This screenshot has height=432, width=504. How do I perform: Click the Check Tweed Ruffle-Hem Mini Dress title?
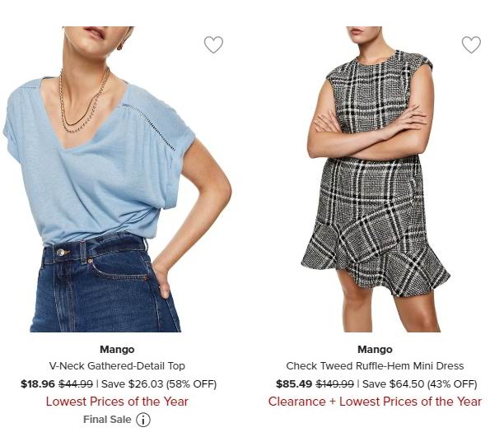[x=375, y=366]
